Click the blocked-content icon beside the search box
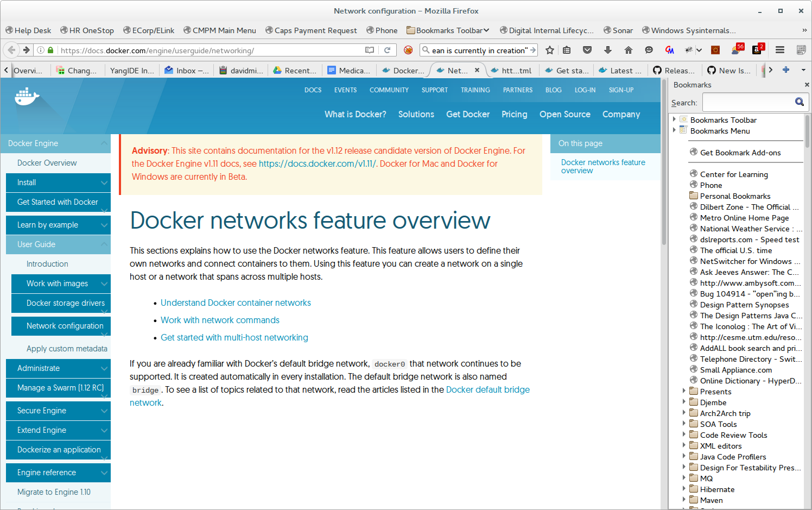Screen dimensions: 812x510 click(408, 50)
